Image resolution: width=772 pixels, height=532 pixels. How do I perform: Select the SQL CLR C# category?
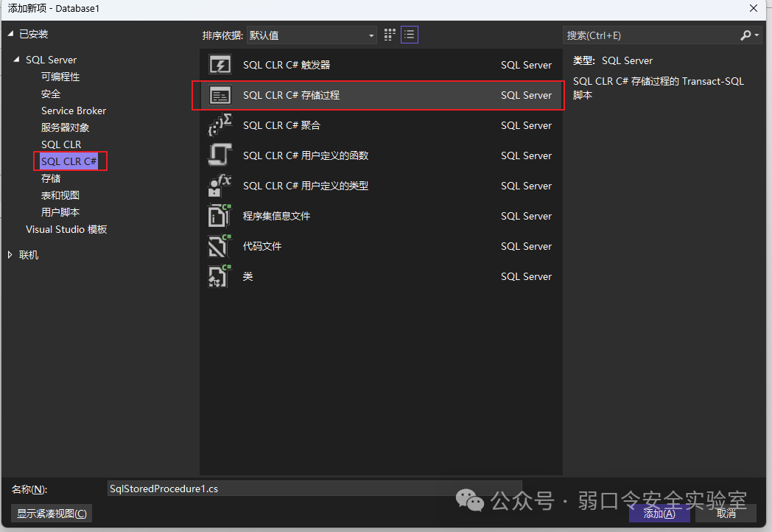69,161
